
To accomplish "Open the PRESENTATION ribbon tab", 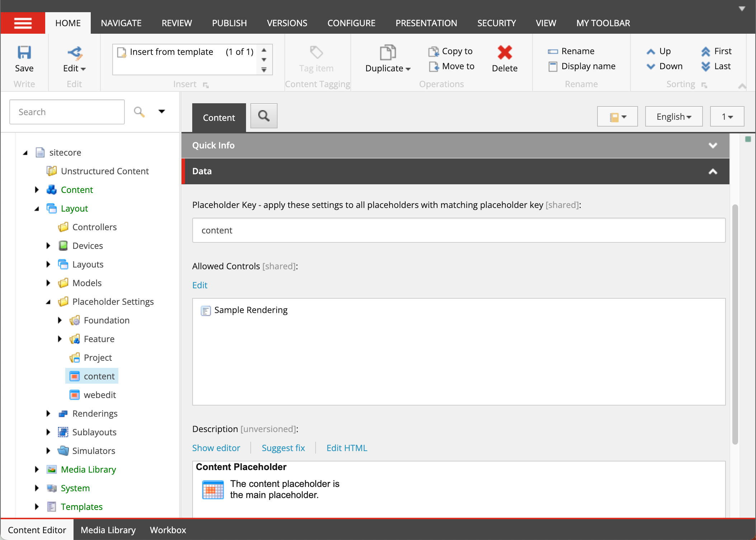I will pyautogui.click(x=426, y=23).
